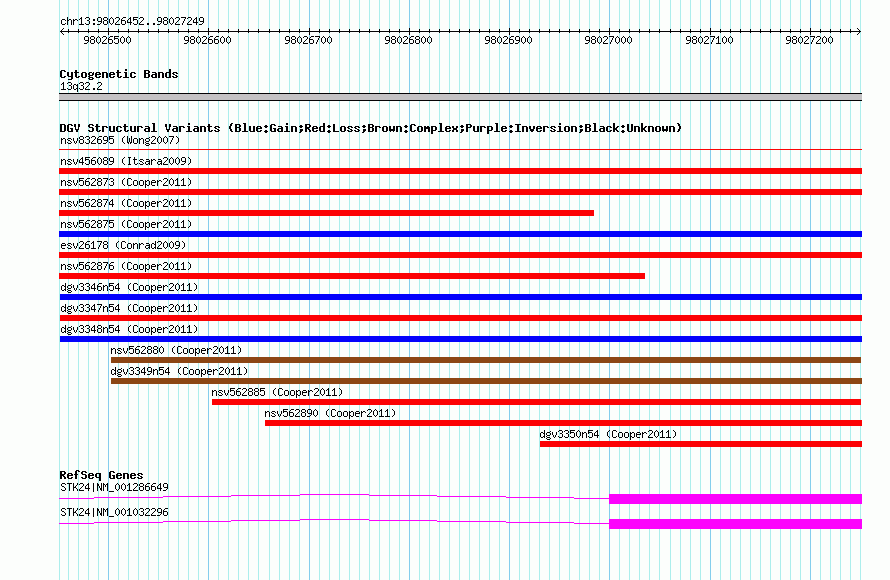890x580 pixels.
Task: Click ruler position 98027000
Action: pos(608,40)
